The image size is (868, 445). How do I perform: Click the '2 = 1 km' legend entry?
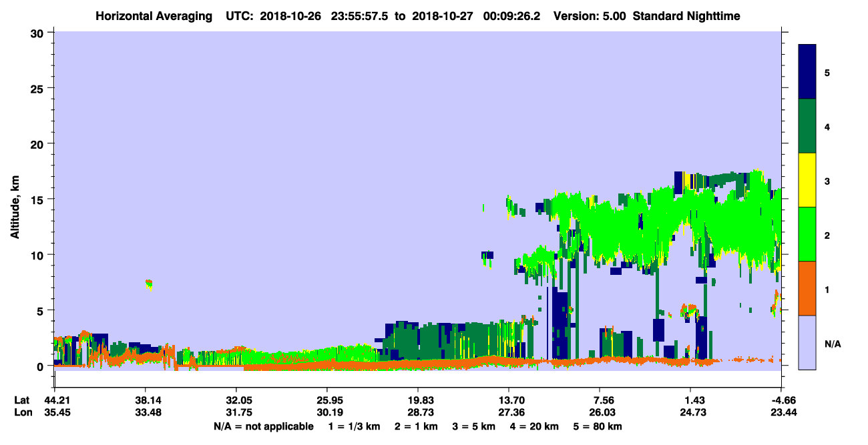coord(416,426)
